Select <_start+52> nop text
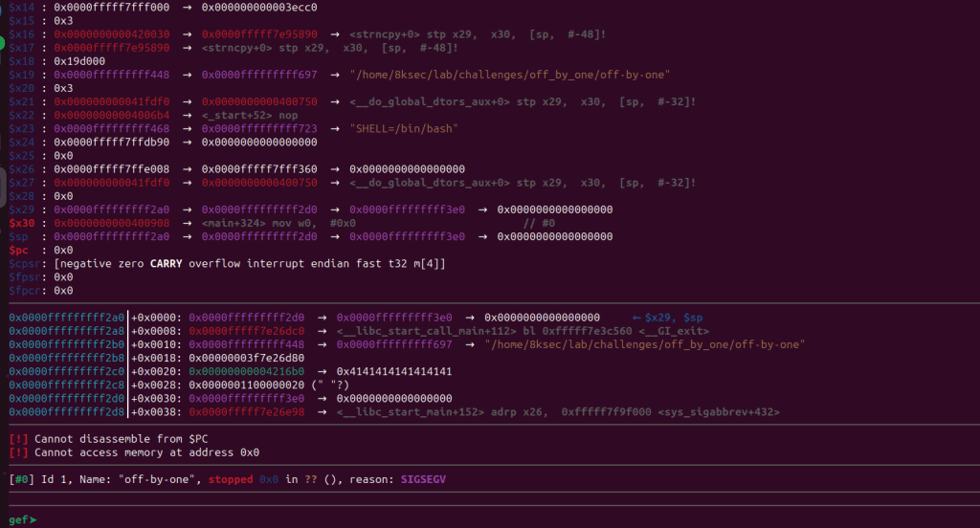The width and height of the screenshot is (980, 528). [250, 115]
